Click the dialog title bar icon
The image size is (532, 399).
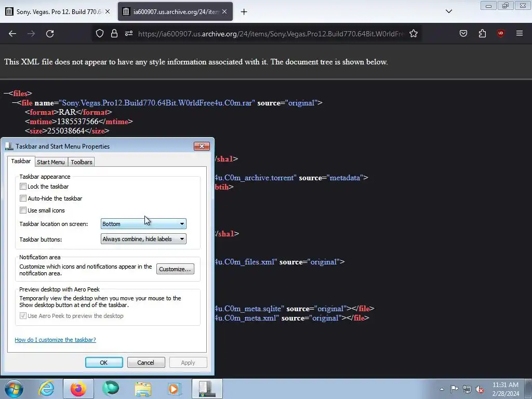tap(9, 146)
